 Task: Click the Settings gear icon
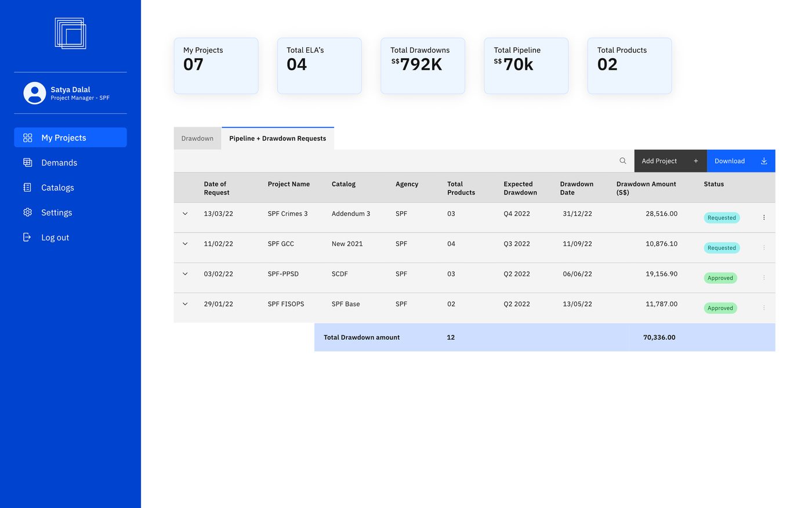[27, 212]
